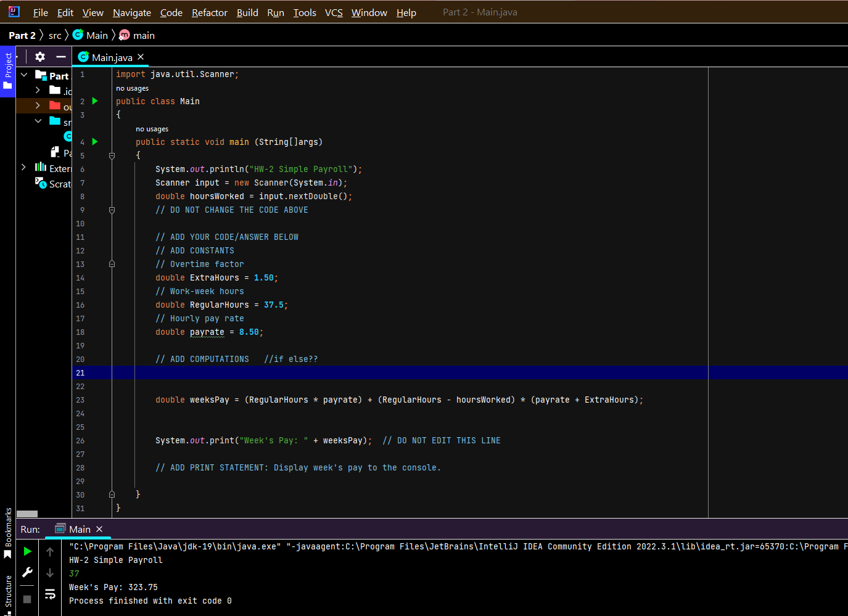Screen dimensions: 848x616
Task: Click the Main class icon in the breadcrumb
Action: [78, 35]
